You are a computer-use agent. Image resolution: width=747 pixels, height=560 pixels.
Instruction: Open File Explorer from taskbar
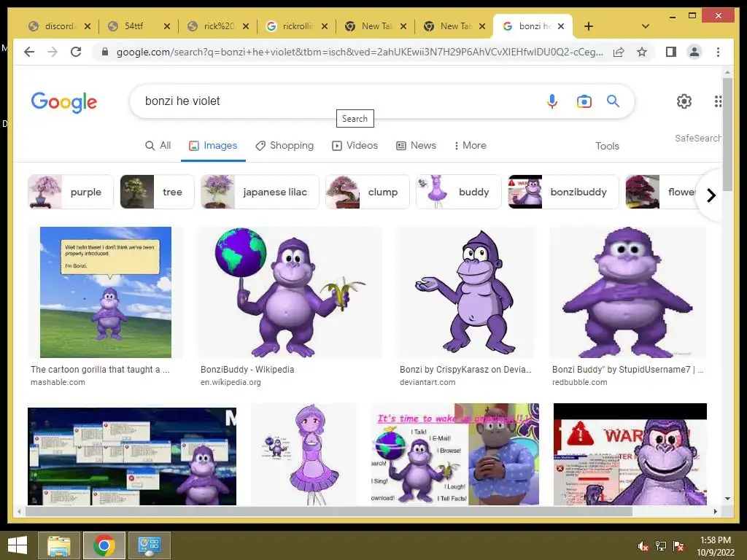[59, 545]
